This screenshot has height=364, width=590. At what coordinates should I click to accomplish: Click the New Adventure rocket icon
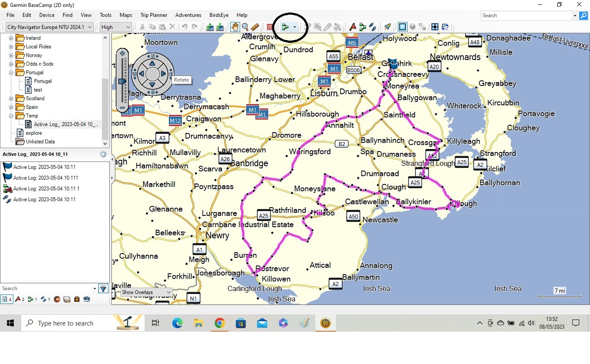(387, 27)
